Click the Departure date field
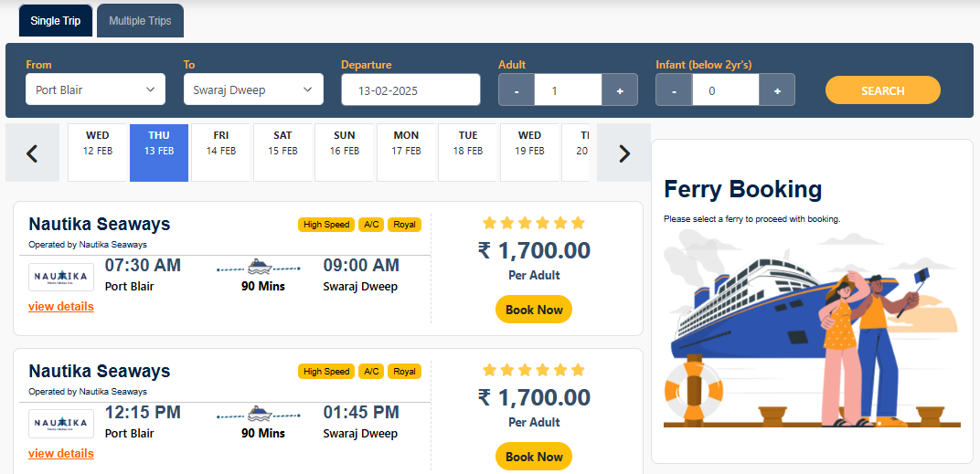 [410, 90]
